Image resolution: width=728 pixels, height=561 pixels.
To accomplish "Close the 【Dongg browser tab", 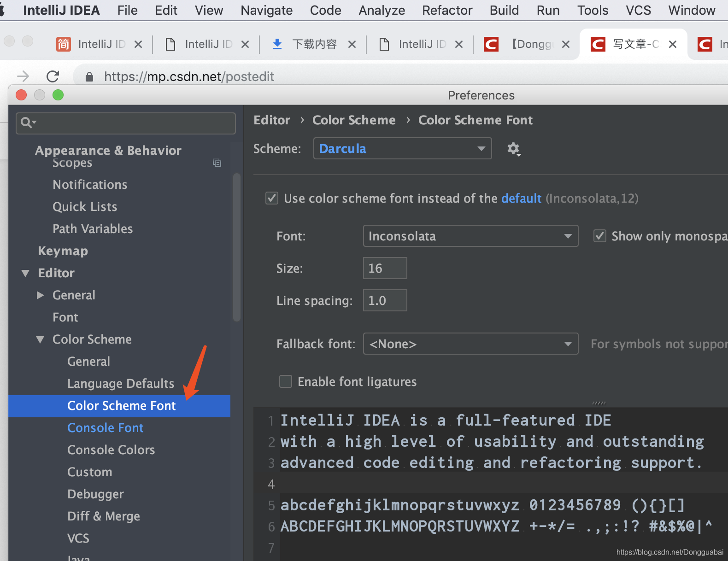I will tap(565, 44).
